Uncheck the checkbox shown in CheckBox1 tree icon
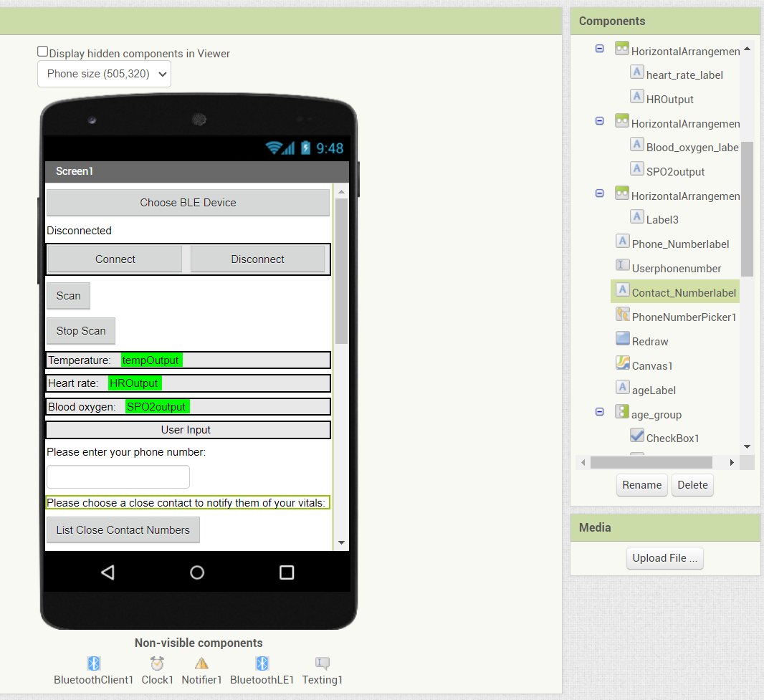Image resolution: width=764 pixels, height=700 pixels. click(x=637, y=436)
